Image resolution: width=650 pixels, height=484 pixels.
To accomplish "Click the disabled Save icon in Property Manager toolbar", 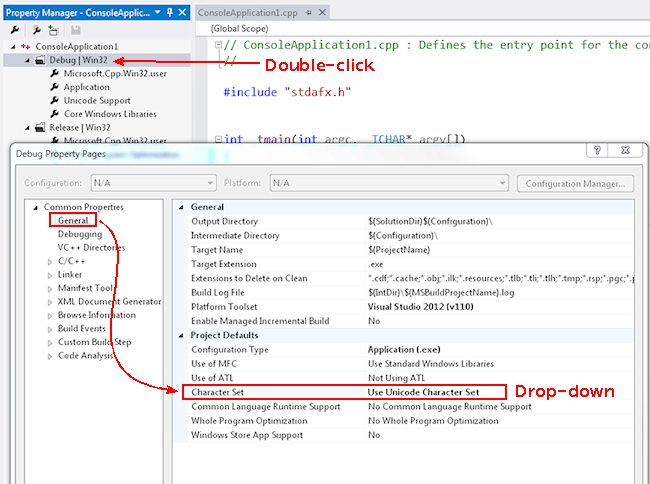I will (75, 30).
